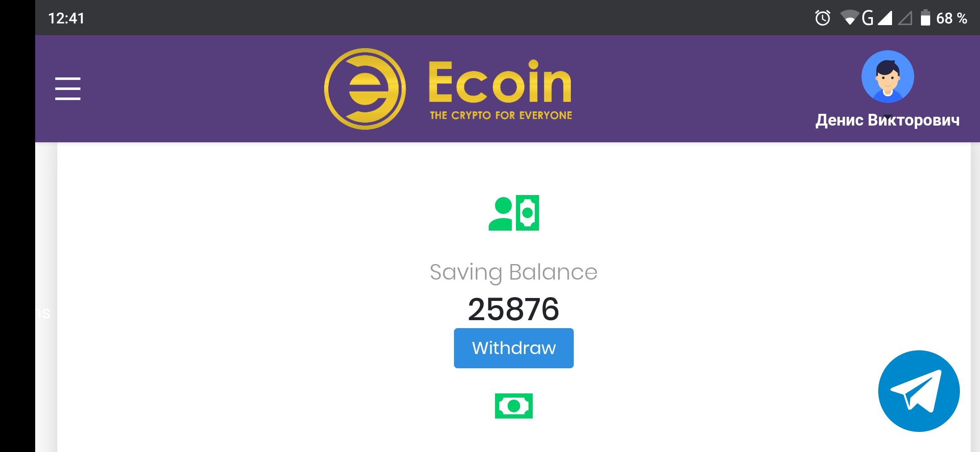This screenshot has width=980, height=452.
Task: Open the hamburger navigation menu
Action: click(x=67, y=88)
